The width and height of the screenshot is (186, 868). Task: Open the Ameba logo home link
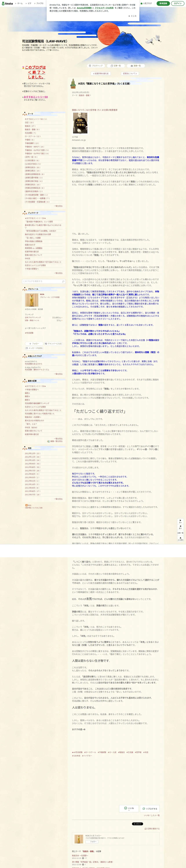7,3
